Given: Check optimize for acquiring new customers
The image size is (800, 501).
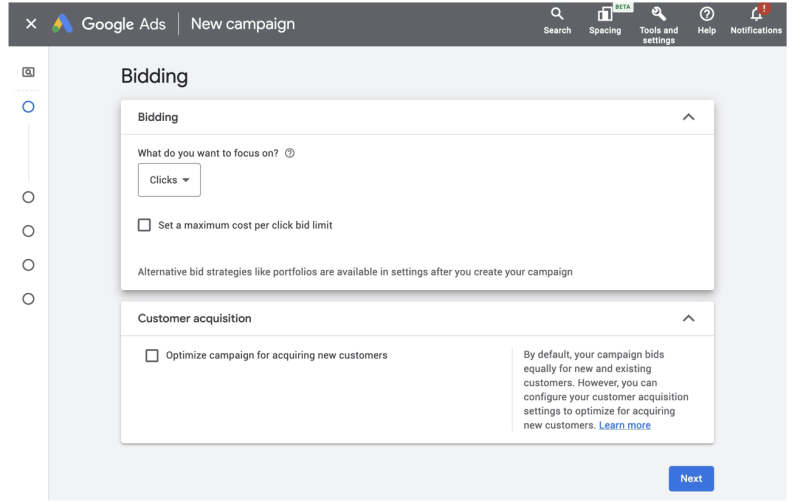Looking at the screenshot, I should [x=152, y=355].
